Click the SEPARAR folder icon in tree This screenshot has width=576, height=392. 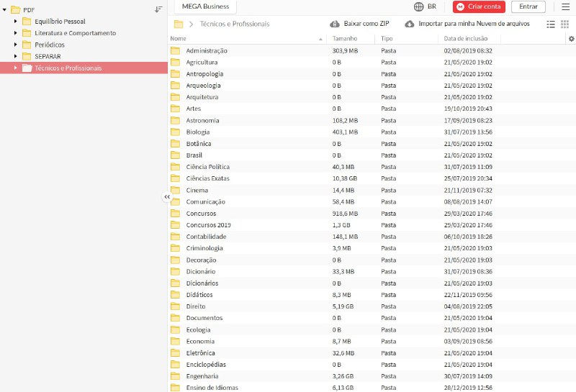coord(27,56)
